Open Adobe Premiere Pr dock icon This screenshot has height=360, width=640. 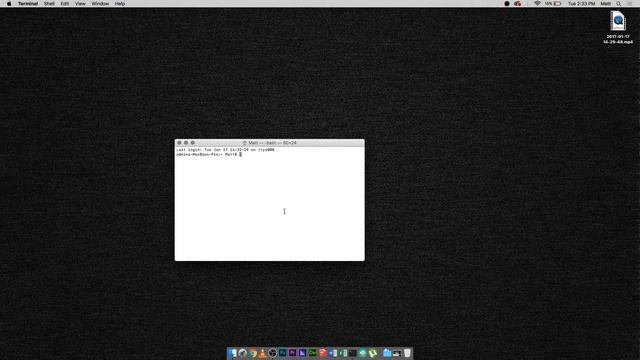point(292,353)
